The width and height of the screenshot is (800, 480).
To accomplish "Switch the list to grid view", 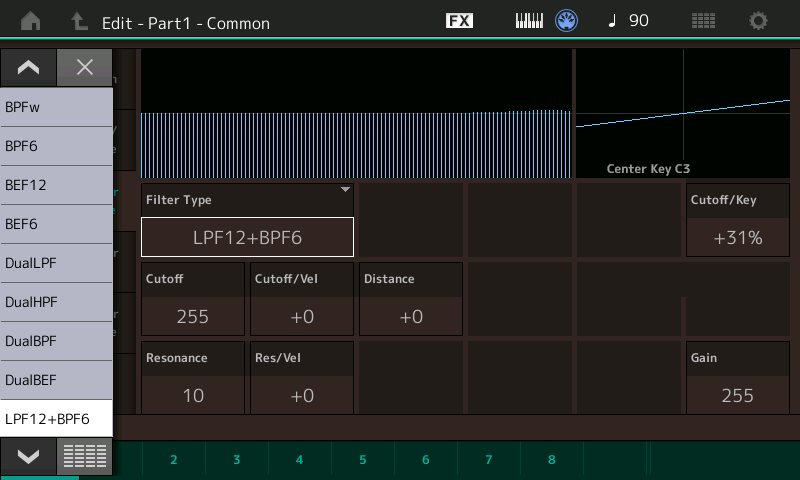I will pyautogui.click(x=85, y=456).
